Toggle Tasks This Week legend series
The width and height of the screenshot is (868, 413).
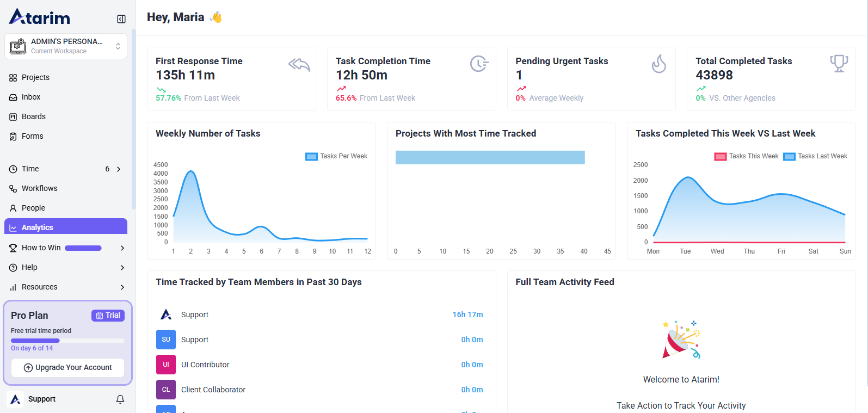tap(747, 156)
